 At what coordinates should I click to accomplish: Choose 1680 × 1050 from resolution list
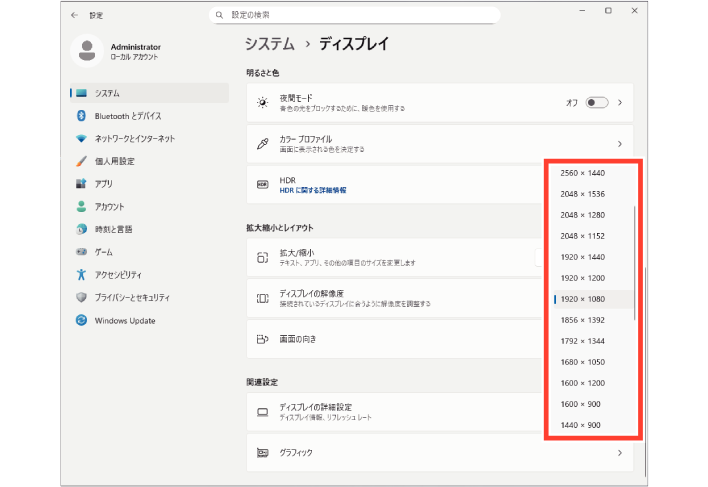(x=583, y=362)
